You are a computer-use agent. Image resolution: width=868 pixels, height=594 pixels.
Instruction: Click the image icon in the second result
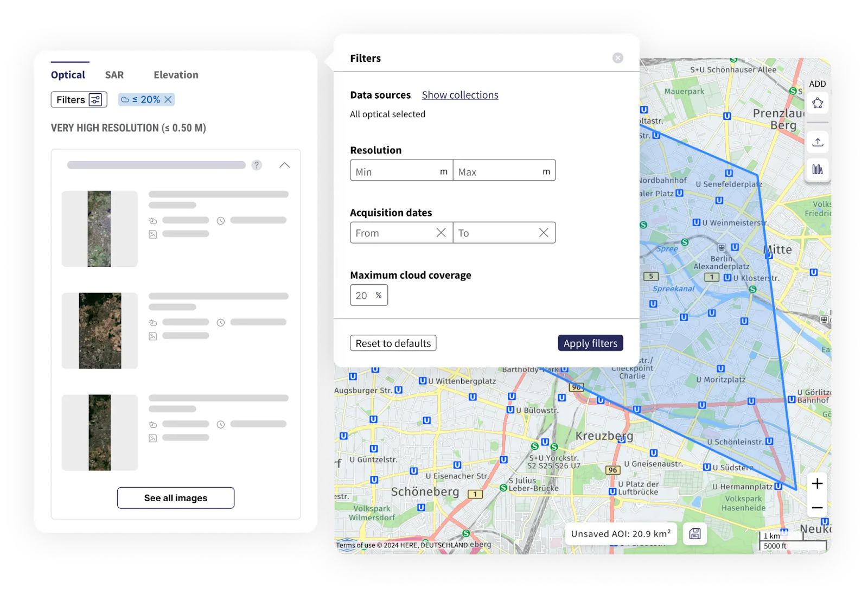(x=153, y=336)
